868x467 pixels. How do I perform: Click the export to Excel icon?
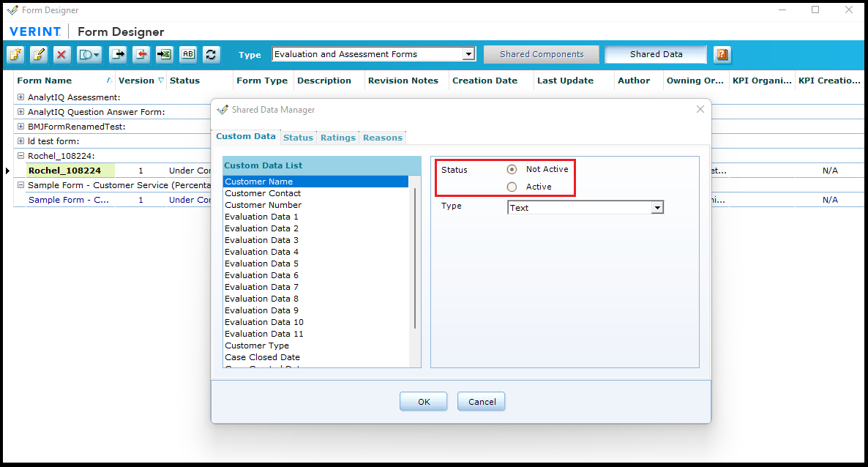[x=165, y=54]
